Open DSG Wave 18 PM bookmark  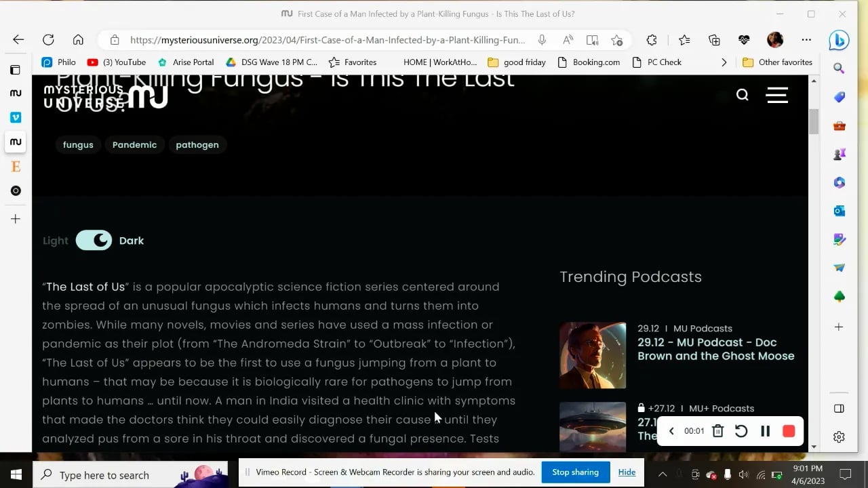[x=271, y=62]
